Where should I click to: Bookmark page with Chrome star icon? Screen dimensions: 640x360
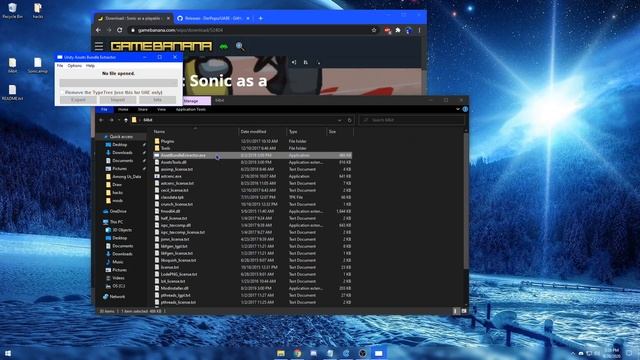coord(374,30)
